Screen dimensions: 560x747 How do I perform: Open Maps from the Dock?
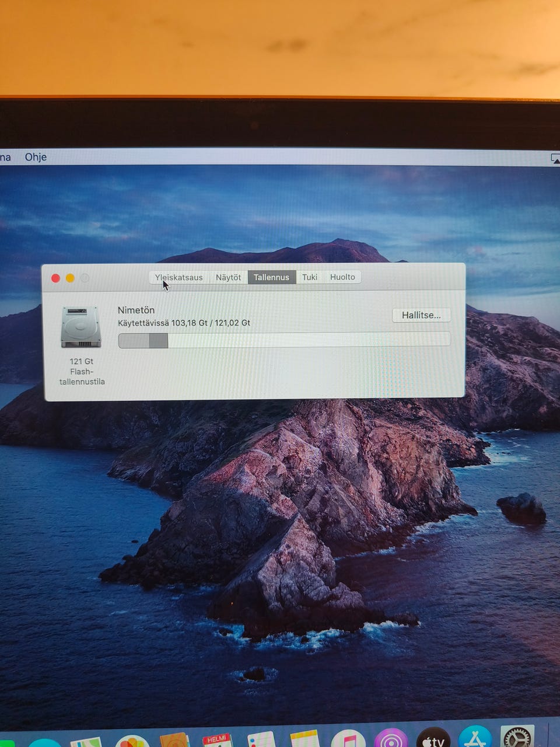[86, 741]
